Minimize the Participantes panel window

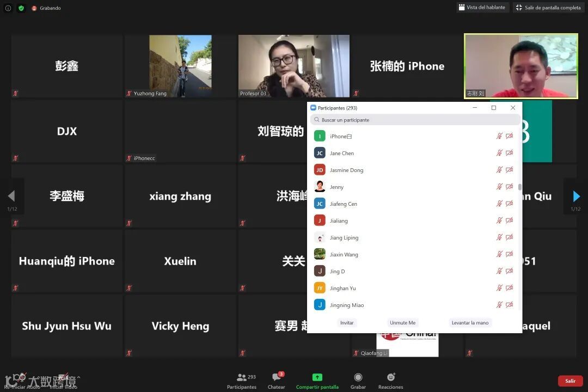475,108
